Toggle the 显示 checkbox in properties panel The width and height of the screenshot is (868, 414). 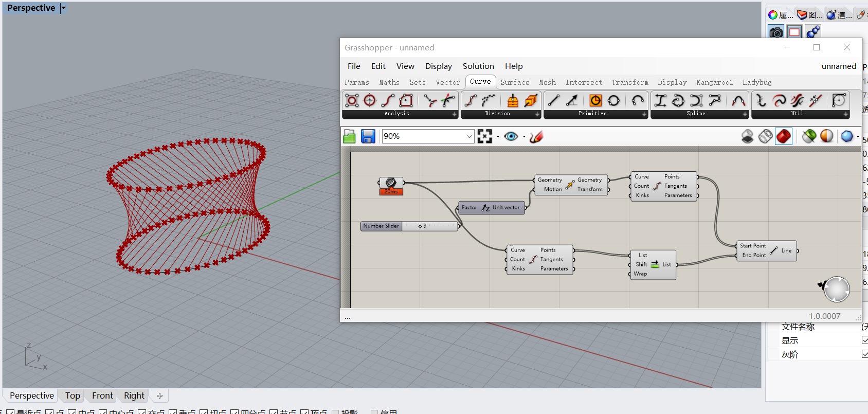[865, 340]
